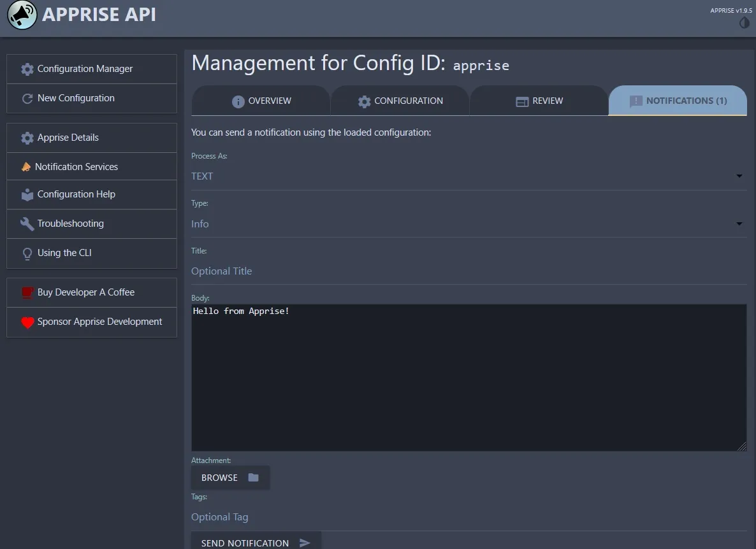Image resolution: width=756 pixels, height=549 pixels.
Task: Click the New Configuration refresh icon
Action: [x=27, y=98]
